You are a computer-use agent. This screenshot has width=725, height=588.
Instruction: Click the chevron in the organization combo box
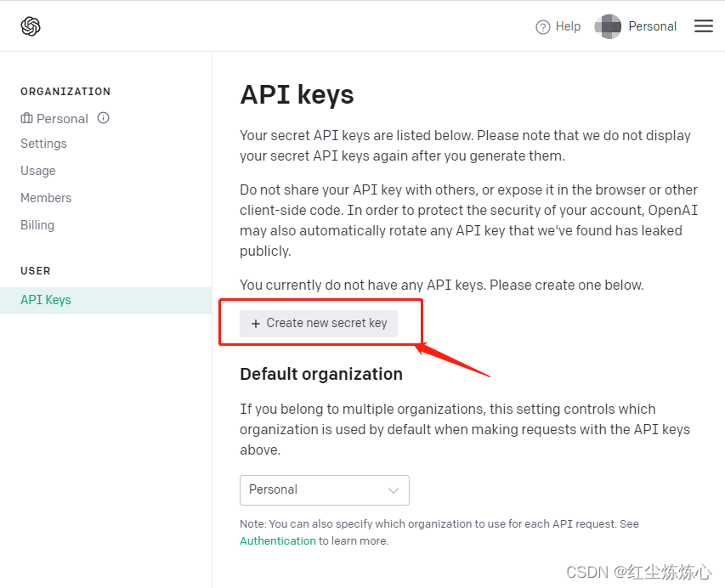tap(394, 490)
